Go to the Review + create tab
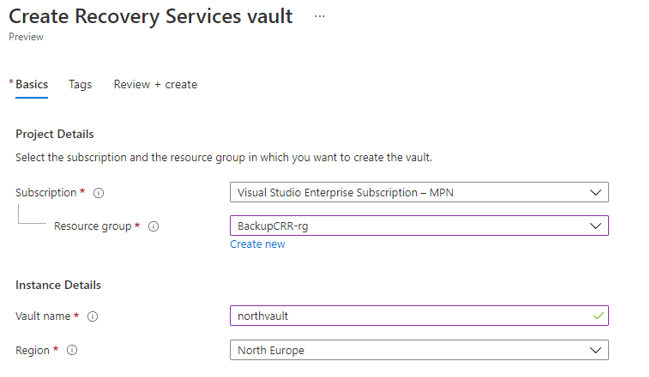Screen dimensions: 649x377 click(x=156, y=84)
